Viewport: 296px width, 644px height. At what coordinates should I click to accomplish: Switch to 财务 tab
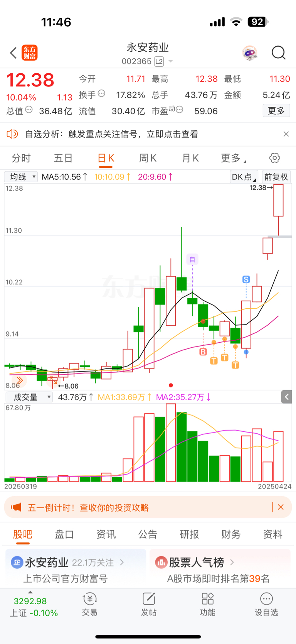tap(231, 534)
